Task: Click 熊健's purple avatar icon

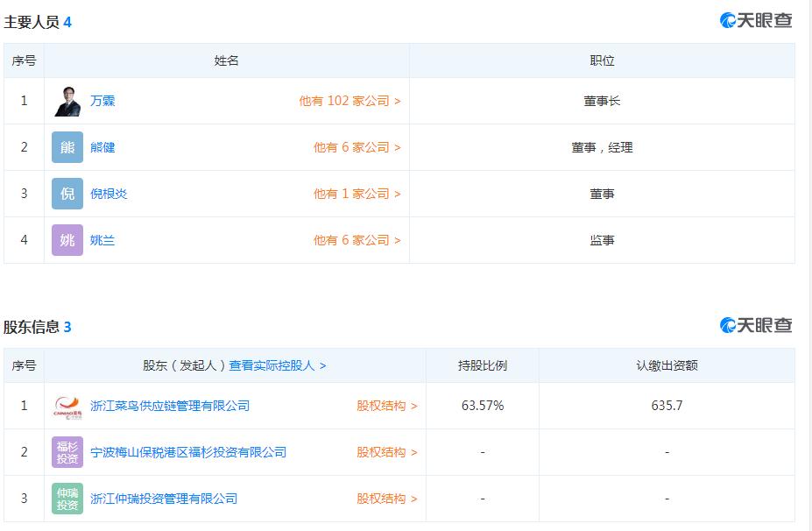Action: tap(67, 147)
